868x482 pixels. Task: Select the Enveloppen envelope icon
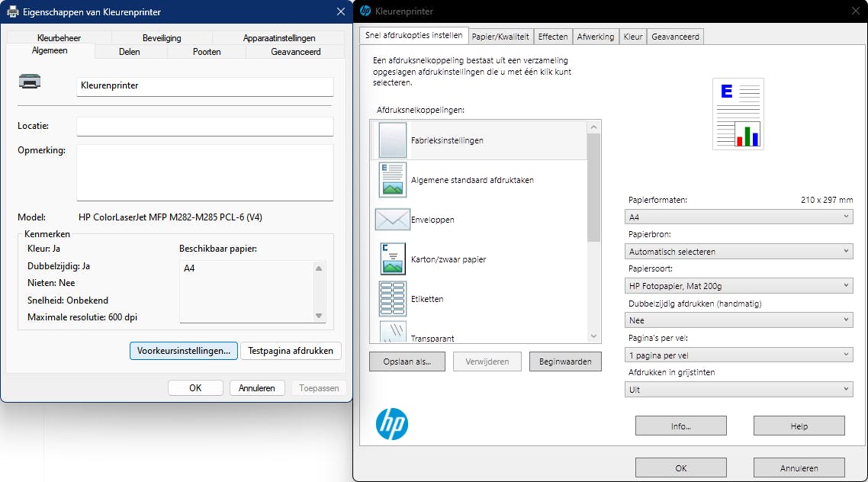(x=393, y=220)
